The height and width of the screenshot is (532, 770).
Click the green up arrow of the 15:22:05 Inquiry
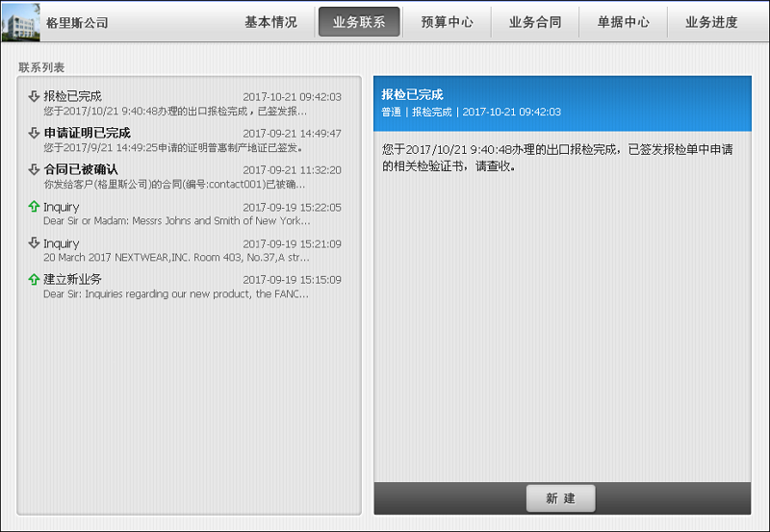34,207
